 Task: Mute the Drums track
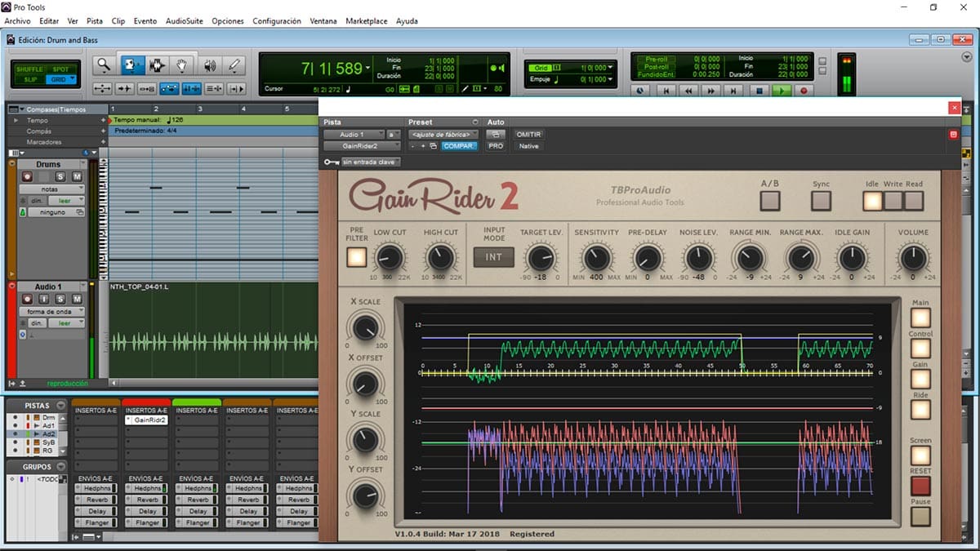coord(77,177)
